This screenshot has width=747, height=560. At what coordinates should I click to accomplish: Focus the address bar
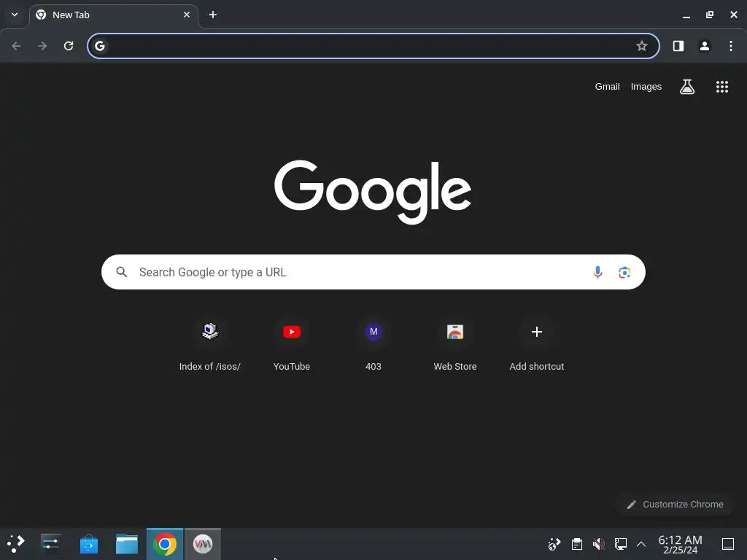click(x=373, y=46)
